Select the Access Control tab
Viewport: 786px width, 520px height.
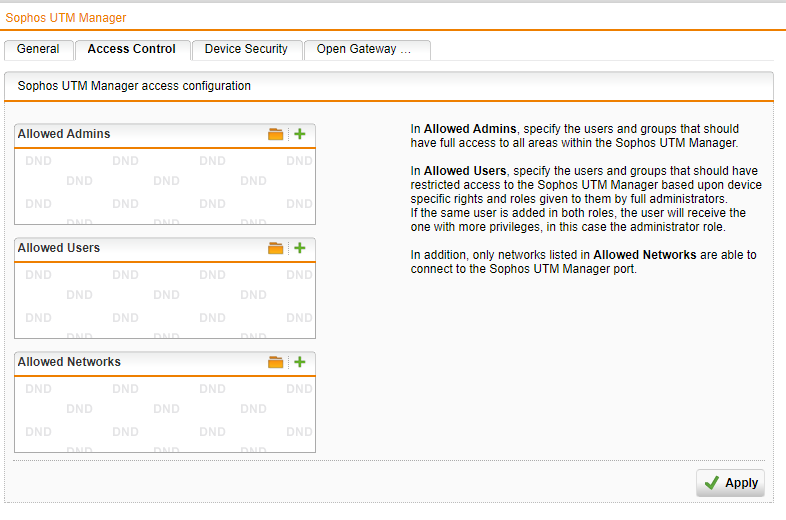132,49
